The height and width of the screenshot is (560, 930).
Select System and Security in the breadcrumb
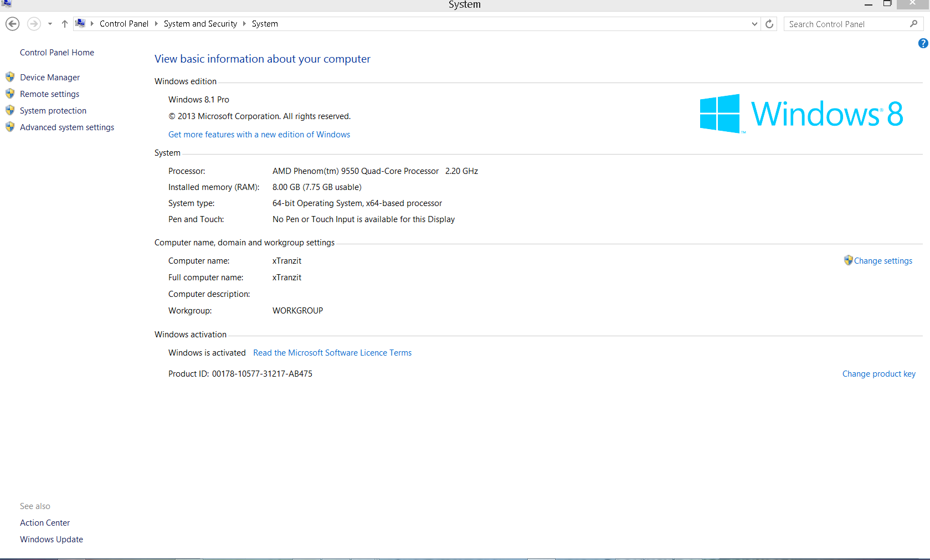[x=201, y=24]
